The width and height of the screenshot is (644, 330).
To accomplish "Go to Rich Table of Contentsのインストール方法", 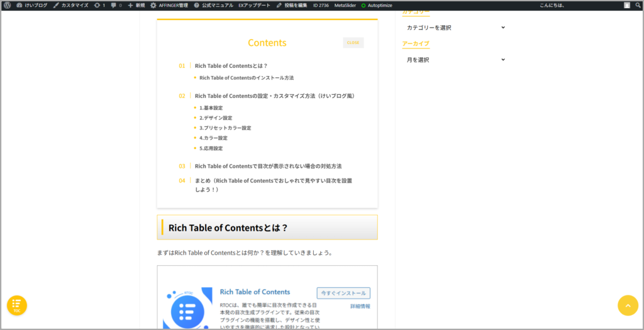I will [246, 78].
